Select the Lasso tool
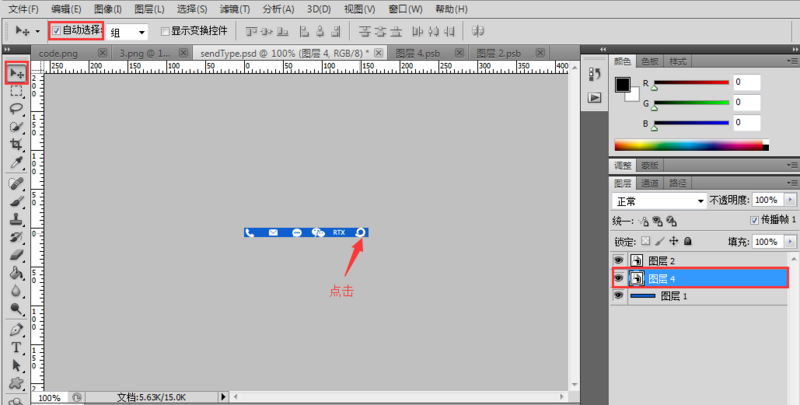Screen dimensions: 800x405 (16, 109)
